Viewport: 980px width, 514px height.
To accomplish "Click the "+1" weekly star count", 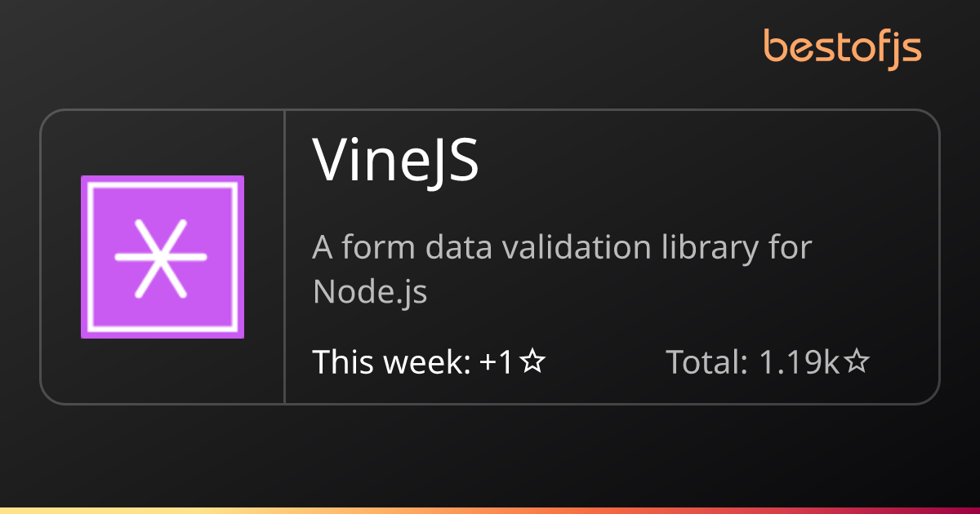I will (x=497, y=361).
